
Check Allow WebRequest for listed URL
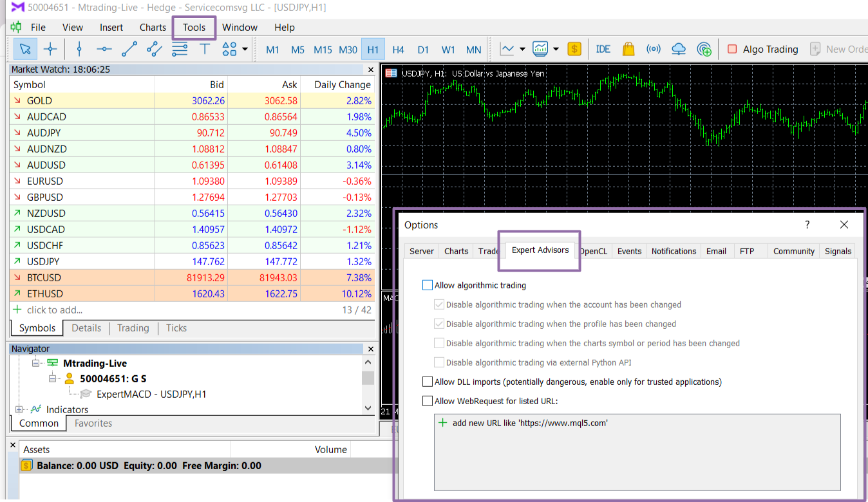[x=428, y=401]
